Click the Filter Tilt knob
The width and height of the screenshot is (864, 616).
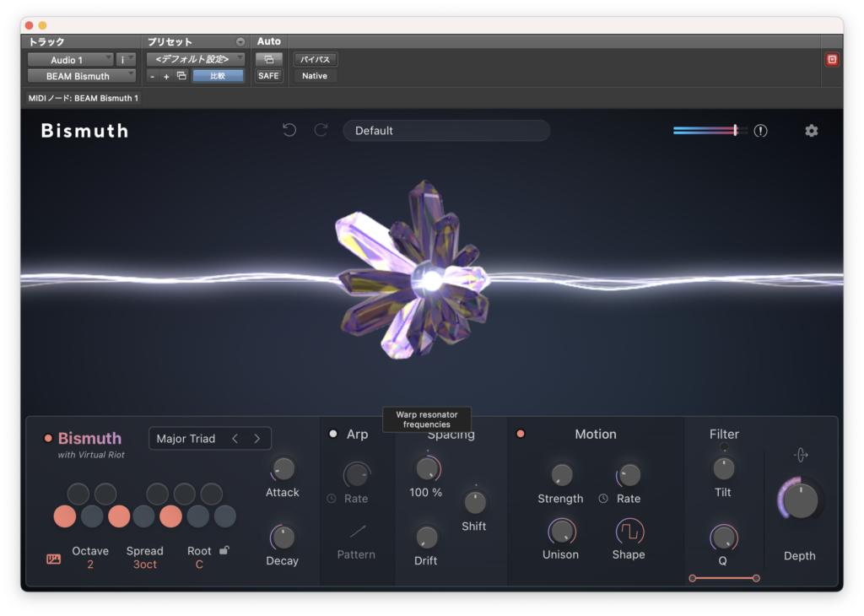point(723,468)
